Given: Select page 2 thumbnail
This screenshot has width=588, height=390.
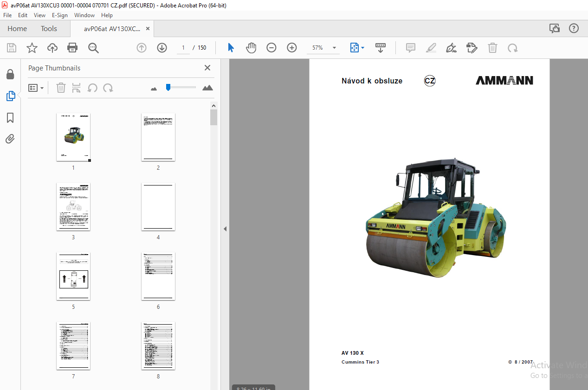Looking at the screenshot, I should click(158, 137).
